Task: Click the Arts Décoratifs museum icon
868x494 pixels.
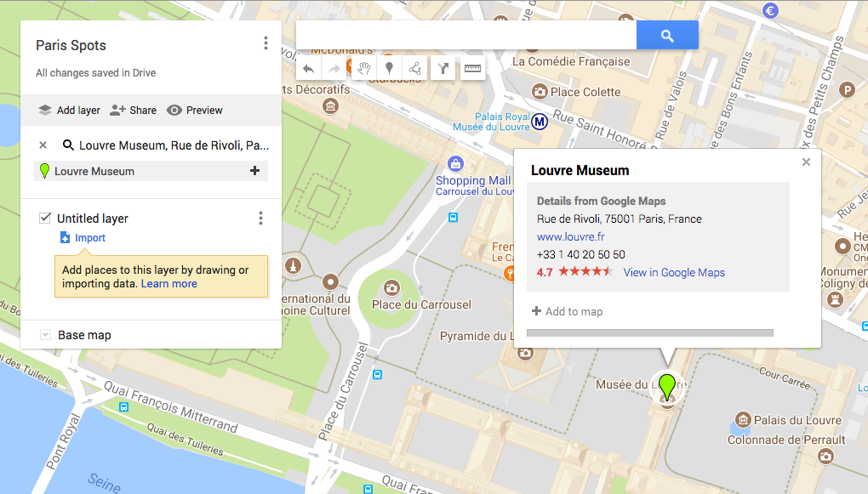Action: click(x=330, y=105)
